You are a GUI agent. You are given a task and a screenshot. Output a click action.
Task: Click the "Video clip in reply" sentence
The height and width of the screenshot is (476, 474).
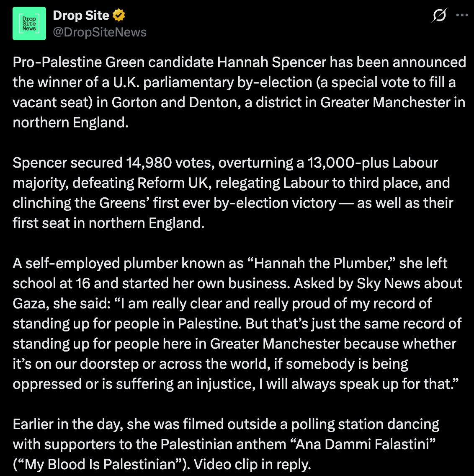coord(252,465)
